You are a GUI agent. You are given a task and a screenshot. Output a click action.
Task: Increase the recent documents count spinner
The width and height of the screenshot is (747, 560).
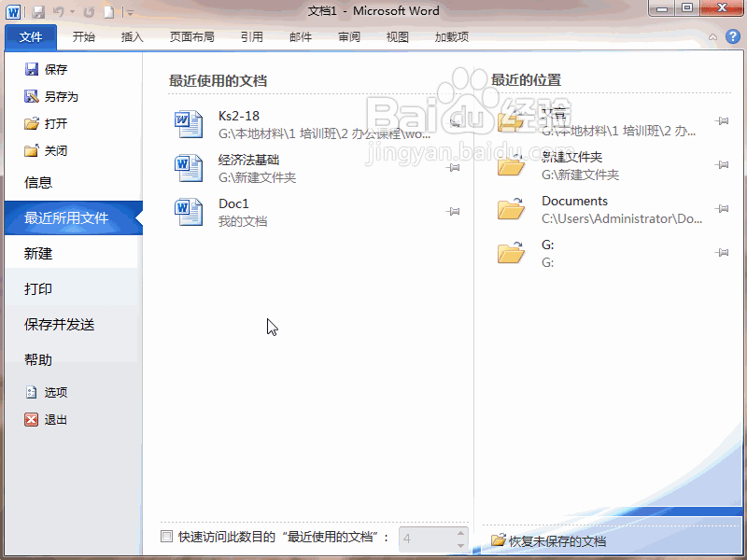460,533
